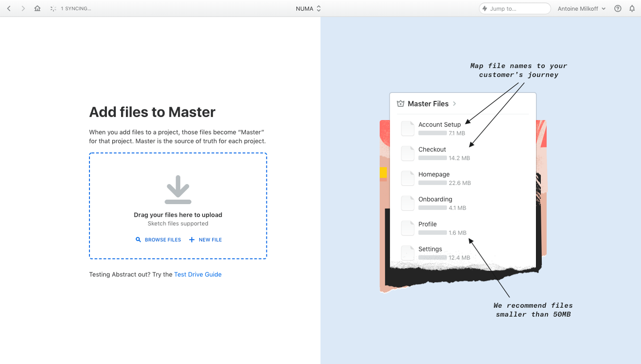
Task: View notifications via the bell icon
Action: click(x=632, y=8)
